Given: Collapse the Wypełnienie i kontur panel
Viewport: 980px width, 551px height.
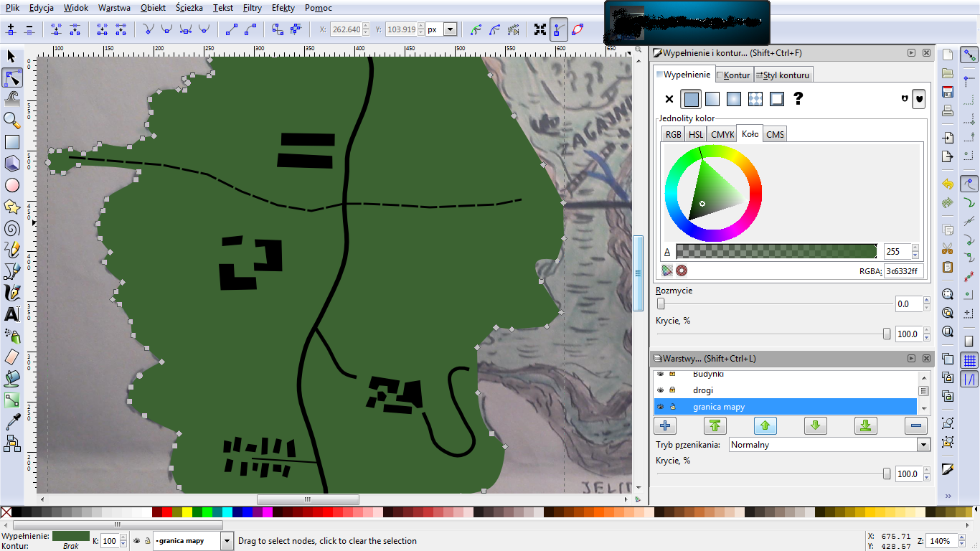Looking at the screenshot, I should [x=911, y=53].
